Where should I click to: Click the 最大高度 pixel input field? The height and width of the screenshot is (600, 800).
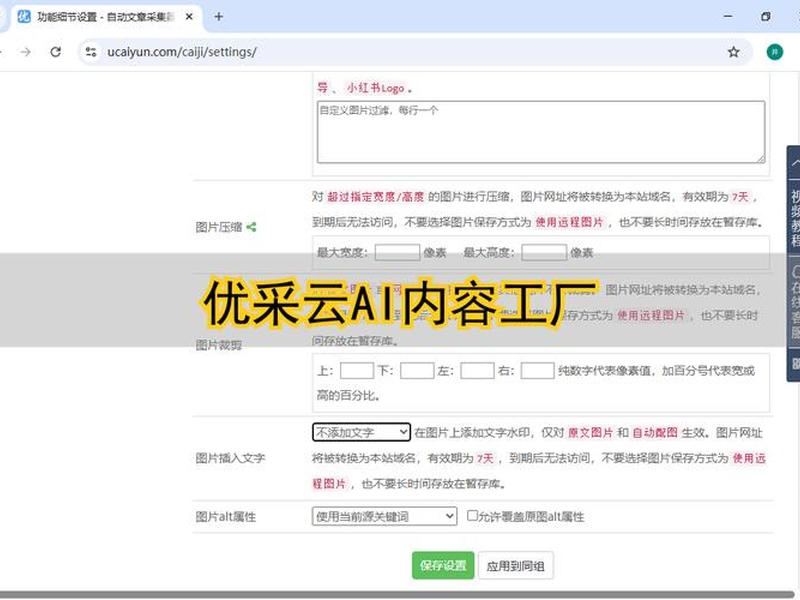(544, 253)
